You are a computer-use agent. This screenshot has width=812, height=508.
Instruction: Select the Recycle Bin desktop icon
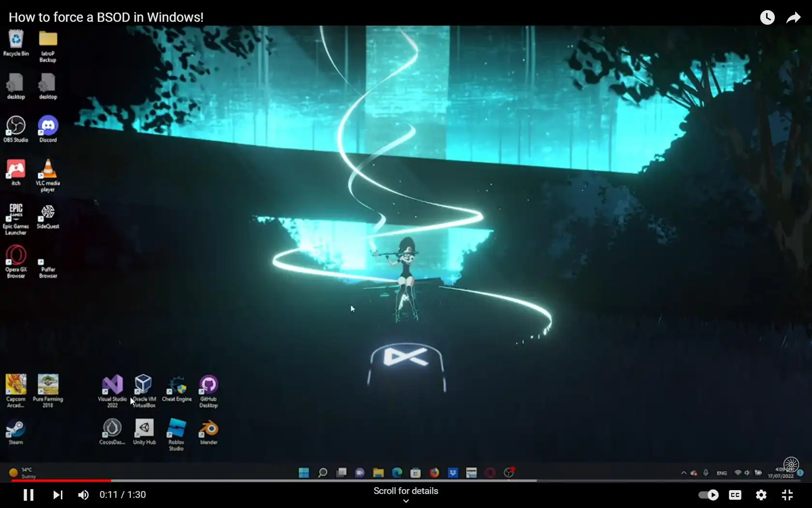coord(16,43)
